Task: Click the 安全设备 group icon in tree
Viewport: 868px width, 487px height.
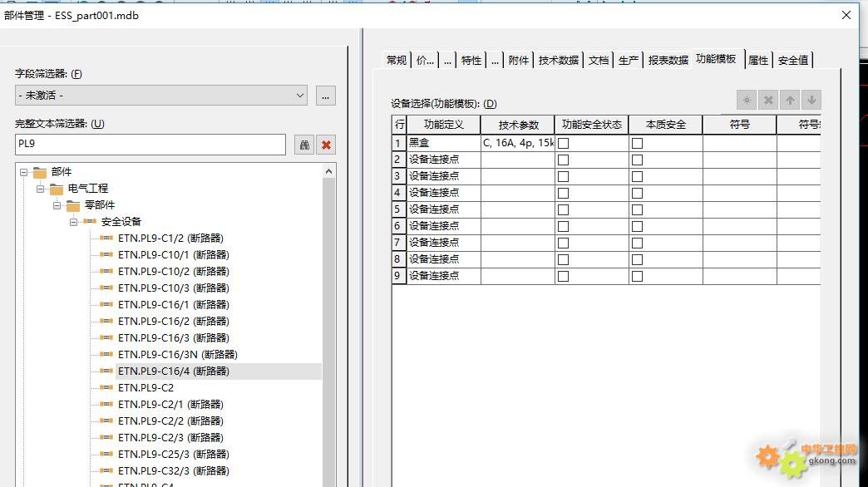Action: [x=90, y=222]
